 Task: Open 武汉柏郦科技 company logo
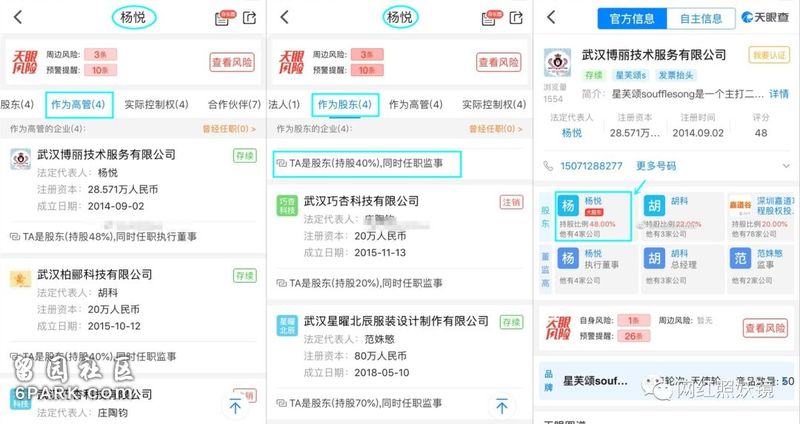click(x=20, y=279)
